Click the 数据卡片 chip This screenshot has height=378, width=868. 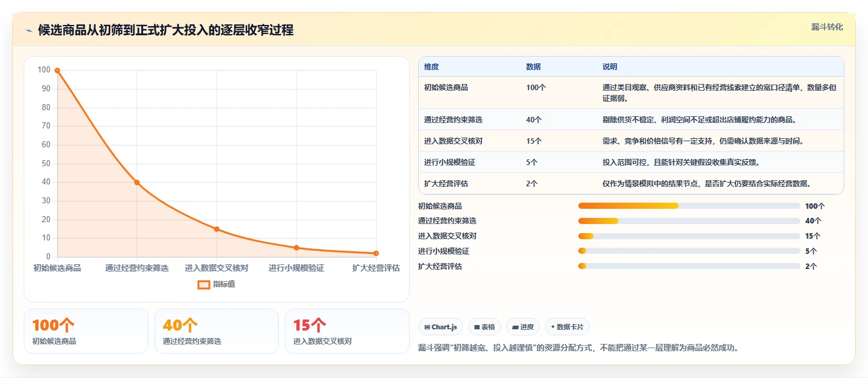pos(567,327)
